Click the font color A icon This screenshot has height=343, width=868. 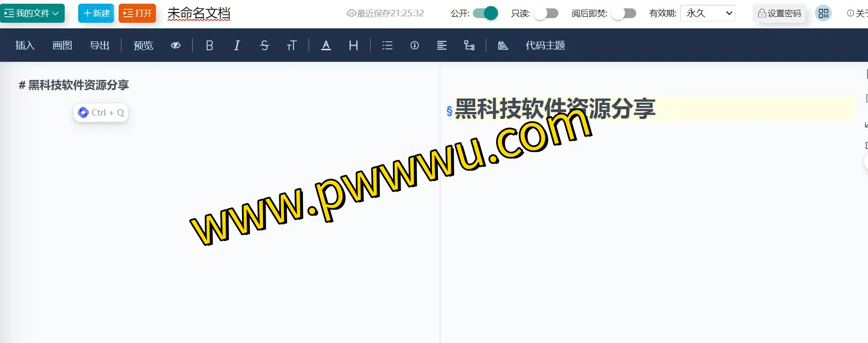tap(326, 46)
